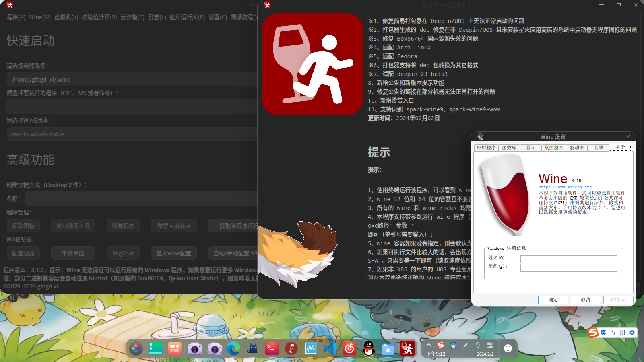Screen dimensions: 644x362
Task: Click the Wine runner logo in the About window
Action: pyautogui.click(x=312, y=64)
